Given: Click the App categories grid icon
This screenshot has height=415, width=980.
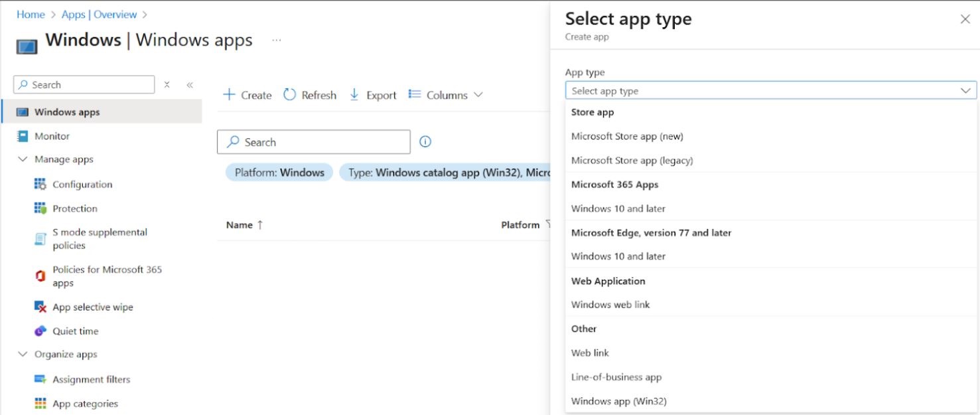Looking at the screenshot, I should 40,404.
